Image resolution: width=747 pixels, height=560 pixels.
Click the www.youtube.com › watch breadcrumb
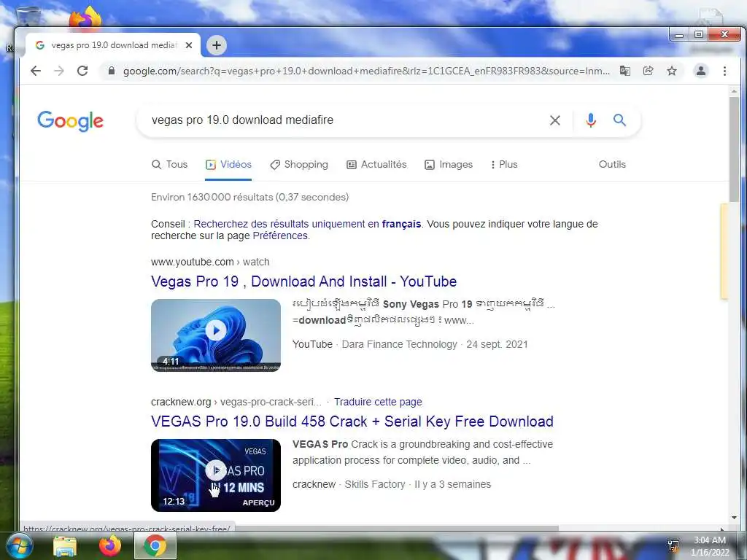pos(210,262)
